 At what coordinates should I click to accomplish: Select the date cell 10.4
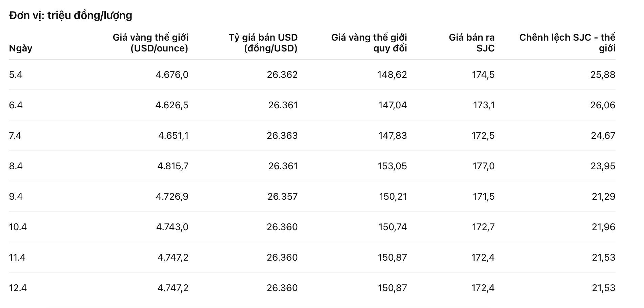click(x=18, y=227)
